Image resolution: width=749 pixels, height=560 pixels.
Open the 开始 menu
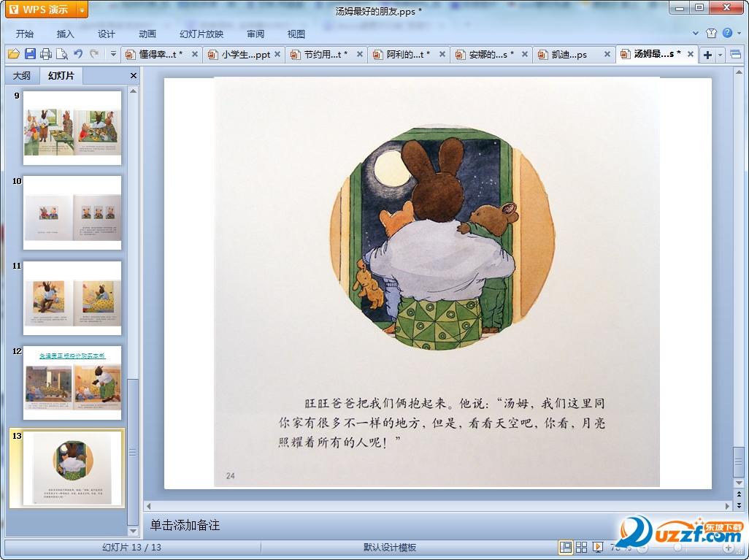[24, 34]
